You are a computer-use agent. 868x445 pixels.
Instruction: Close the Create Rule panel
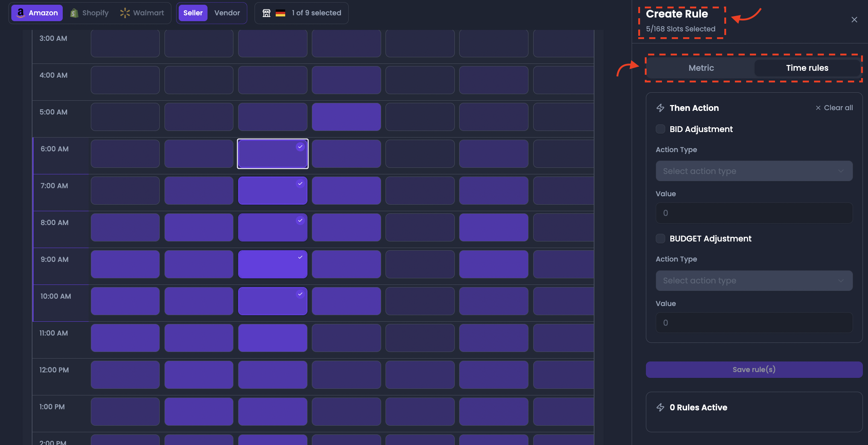854,20
